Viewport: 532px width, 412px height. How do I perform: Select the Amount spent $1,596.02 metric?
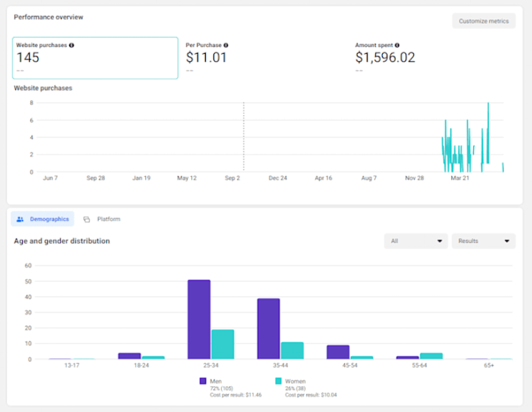coord(385,58)
